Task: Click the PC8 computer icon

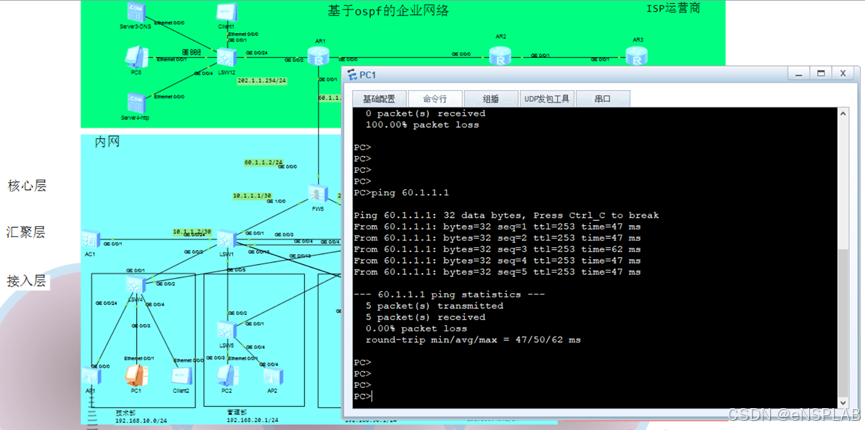Action: tap(136, 56)
